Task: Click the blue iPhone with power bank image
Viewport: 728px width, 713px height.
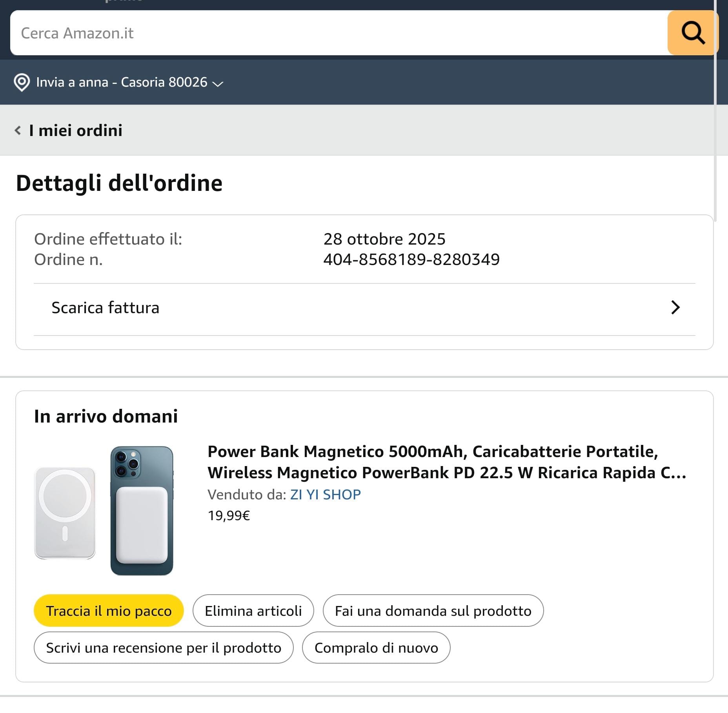Action: 142,510
